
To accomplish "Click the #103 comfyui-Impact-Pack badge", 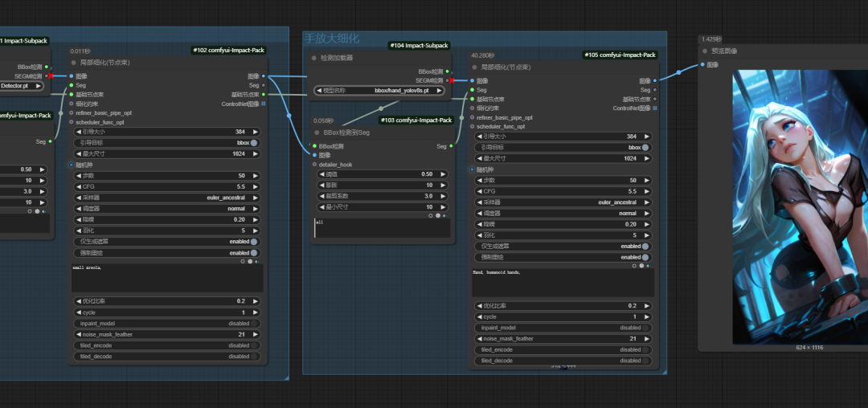I will [416, 120].
